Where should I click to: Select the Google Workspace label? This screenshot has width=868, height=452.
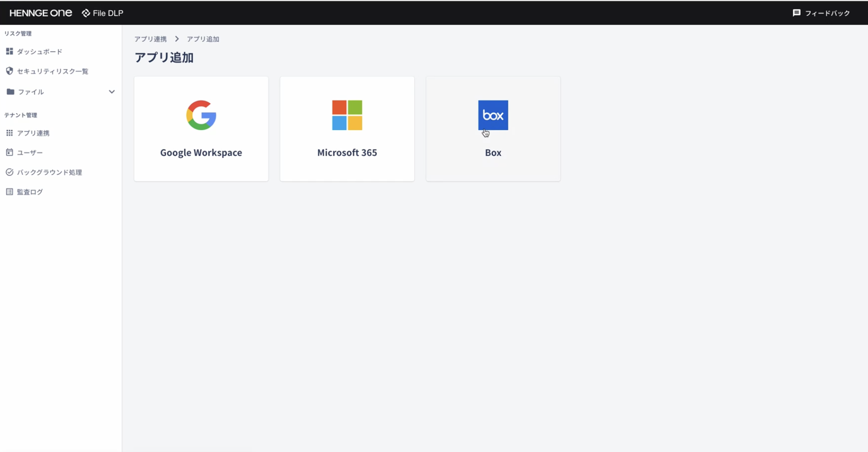coord(201,152)
